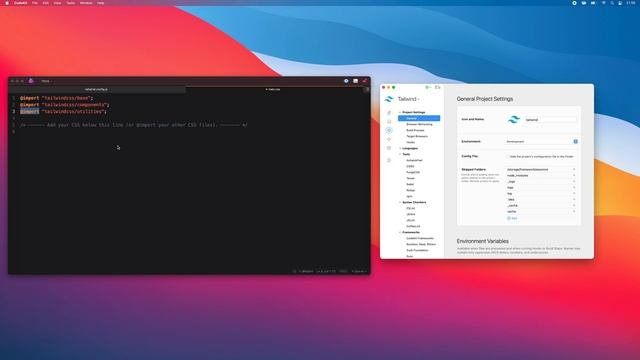Open the Help menu
The width and height of the screenshot is (640, 360).
(x=100, y=3)
